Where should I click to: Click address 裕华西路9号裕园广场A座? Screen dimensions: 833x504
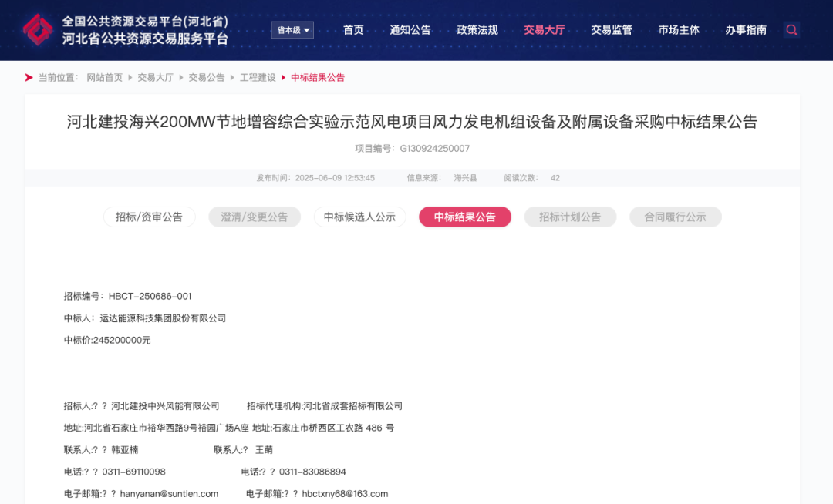[198, 428]
